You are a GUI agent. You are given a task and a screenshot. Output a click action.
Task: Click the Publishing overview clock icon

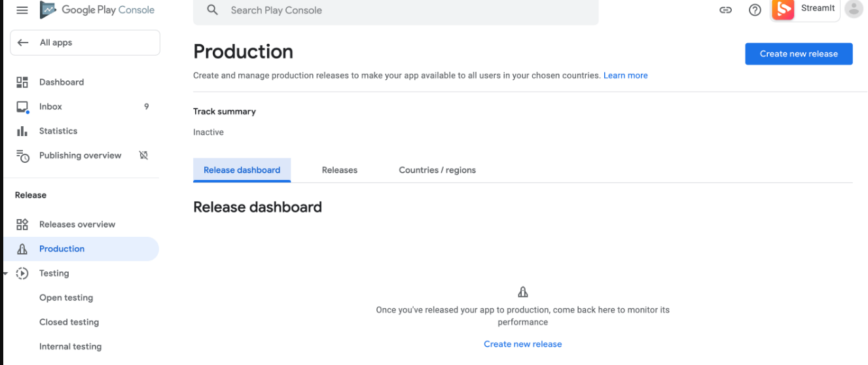point(22,156)
